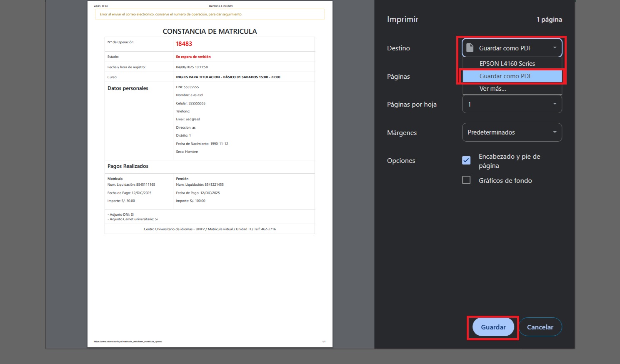This screenshot has height=364, width=620.
Task: Click the PDF document icon in Destino
Action: tap(470, 48)
